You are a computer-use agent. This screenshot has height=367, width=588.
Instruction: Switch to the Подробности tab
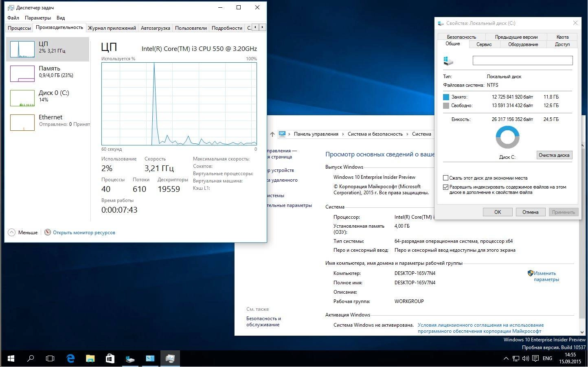point(227,28)
